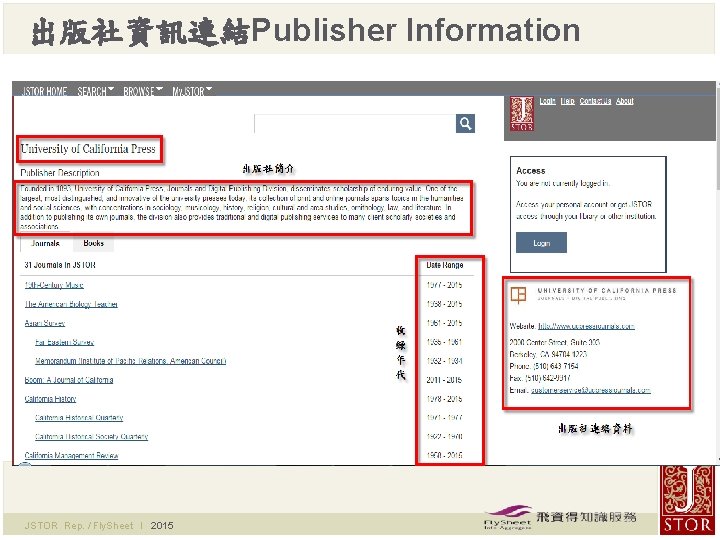Click the Help link in header
The height and width of the screenshot is (540, 720).
tap(568, 101)
